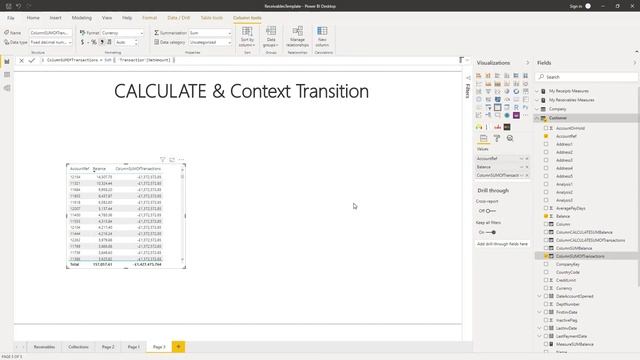Check the ColumnSUMBalance field

tap(546, 248)
